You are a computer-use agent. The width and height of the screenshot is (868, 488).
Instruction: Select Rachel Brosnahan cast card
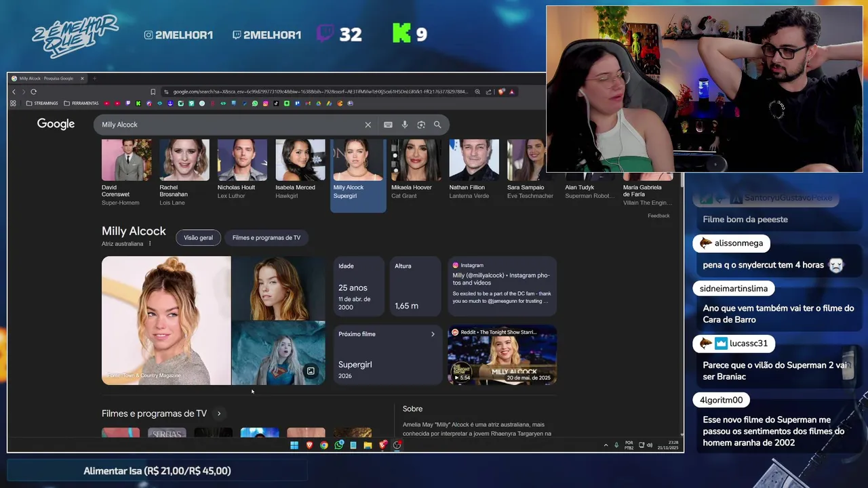point(184,173)
